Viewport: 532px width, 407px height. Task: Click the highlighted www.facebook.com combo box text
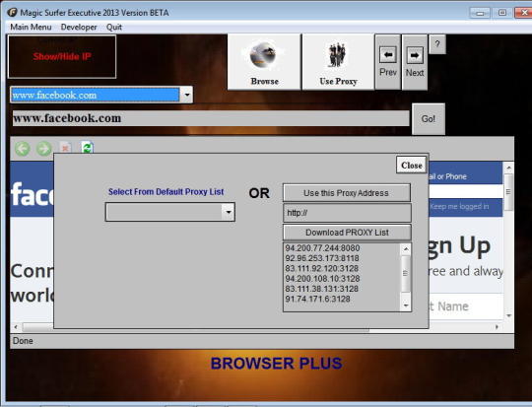click(x=95, y=95)
